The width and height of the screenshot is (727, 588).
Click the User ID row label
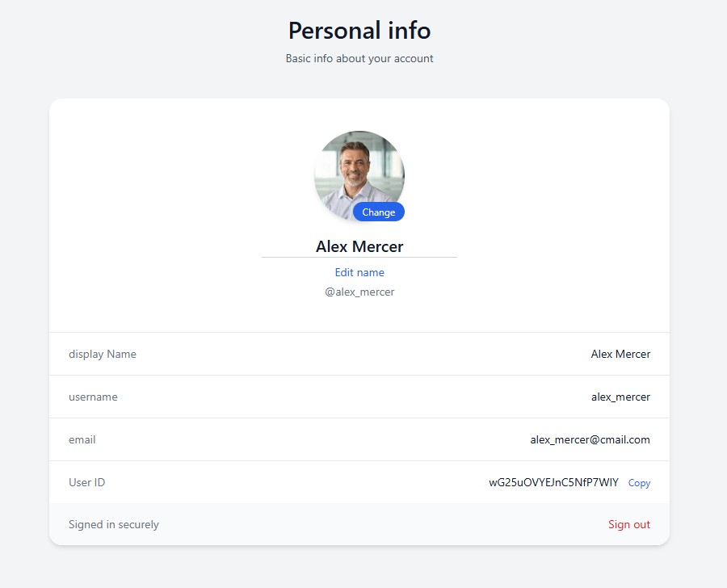[86, 482]
